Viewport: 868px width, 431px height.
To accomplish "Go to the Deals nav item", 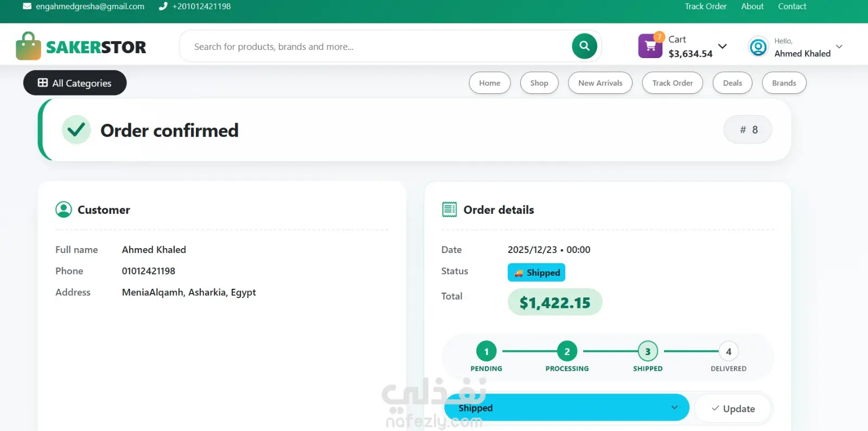I will [x=732, y=83].
